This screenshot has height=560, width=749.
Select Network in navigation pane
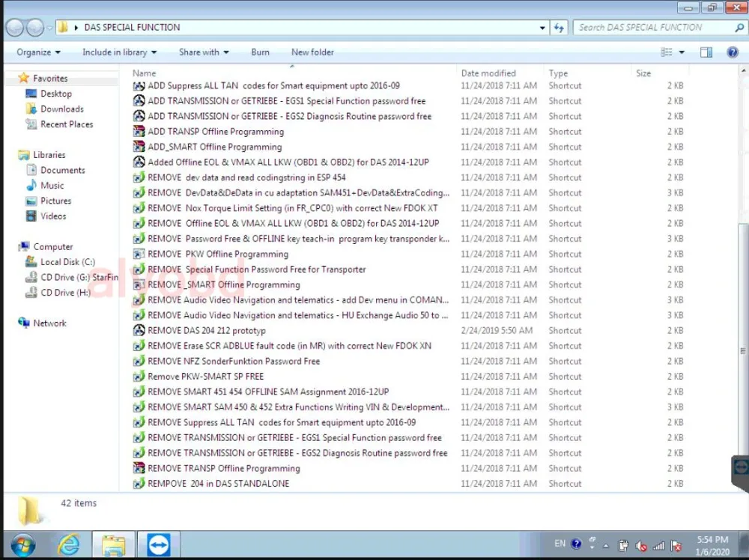tap(49, 323)
